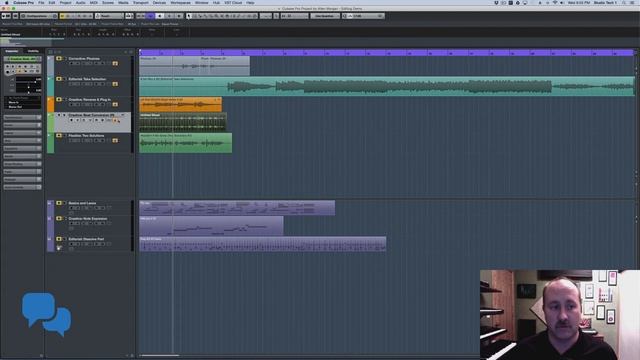Unmute the Creative: Note Expression track
Viewport: 640px width, 360px height.
coord(59,219)
